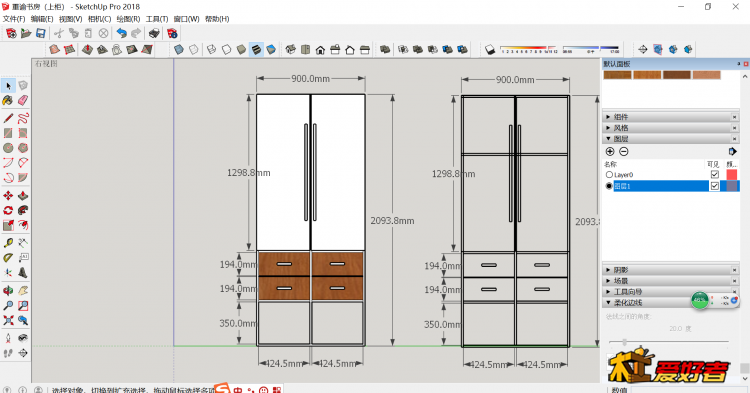Image resolution: width=750 pixels, height=393 pixels.
Task: Select the Circle tool
Action: (8, 148)
